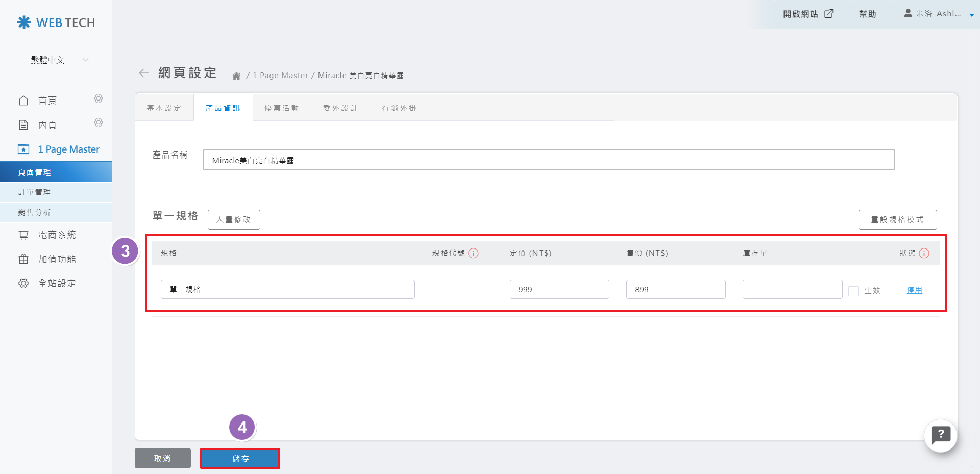Screen dimensions: 980x474
Task: Click the back arrow beside 網頁設定
Action: pos(143,73)
